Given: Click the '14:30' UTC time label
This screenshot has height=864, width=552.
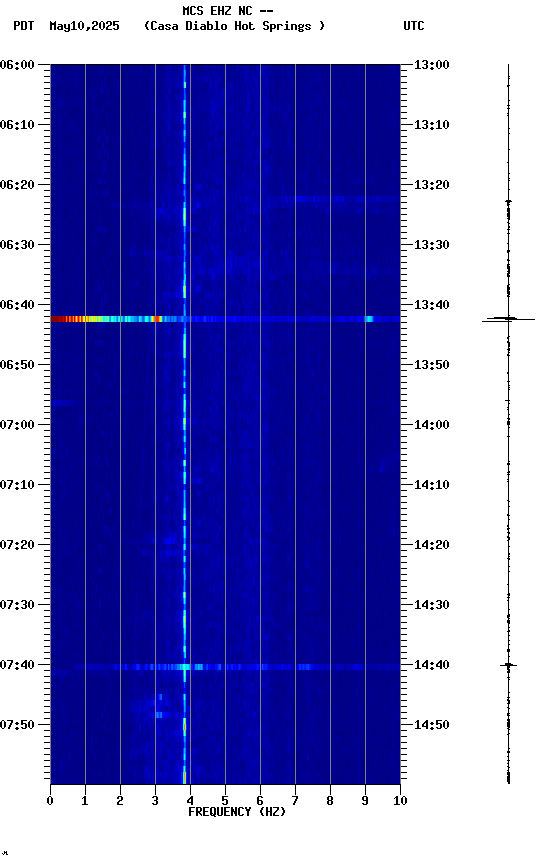Looking at the screenshot, I should (x=432, y=605).
